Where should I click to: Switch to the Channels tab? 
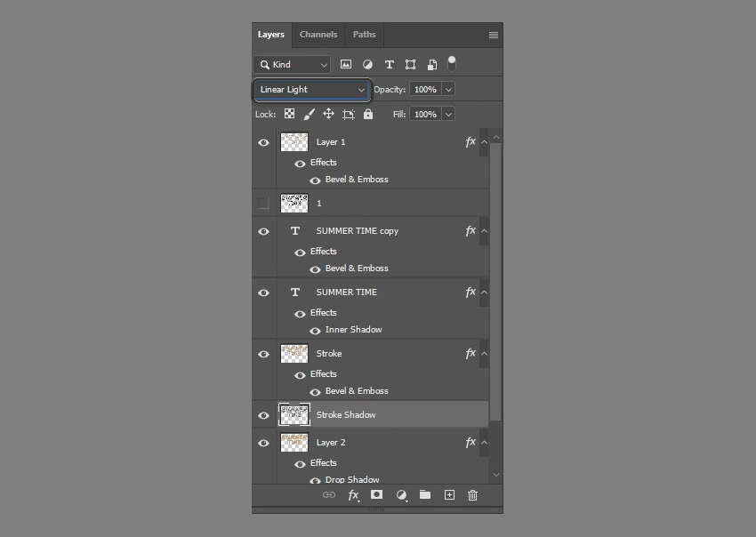point(318,35)
